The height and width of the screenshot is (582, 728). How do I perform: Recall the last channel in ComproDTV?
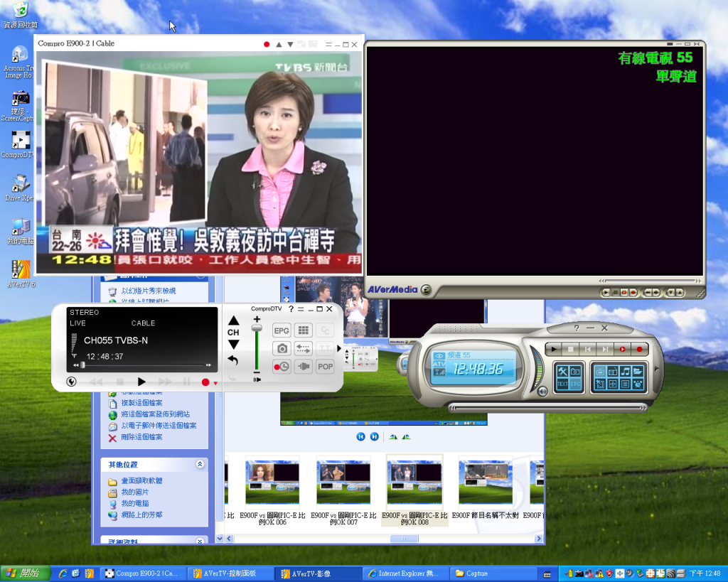coord(233,360)
